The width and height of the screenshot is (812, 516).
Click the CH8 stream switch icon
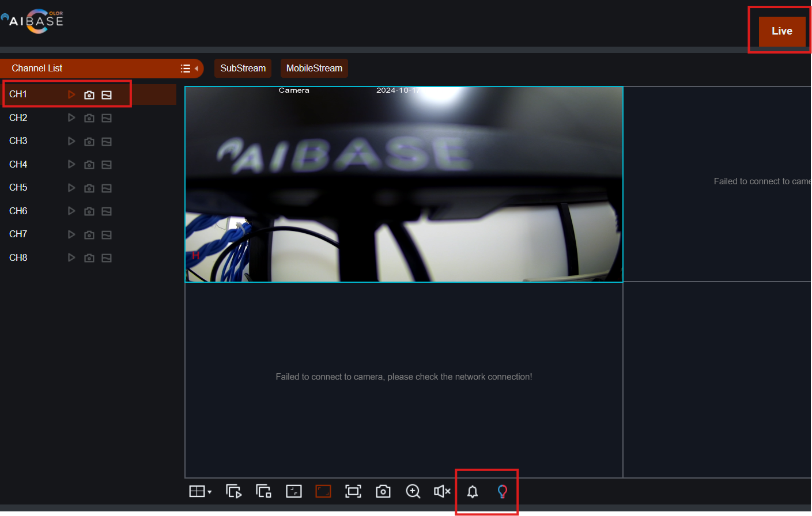click(x=107, y=258)
